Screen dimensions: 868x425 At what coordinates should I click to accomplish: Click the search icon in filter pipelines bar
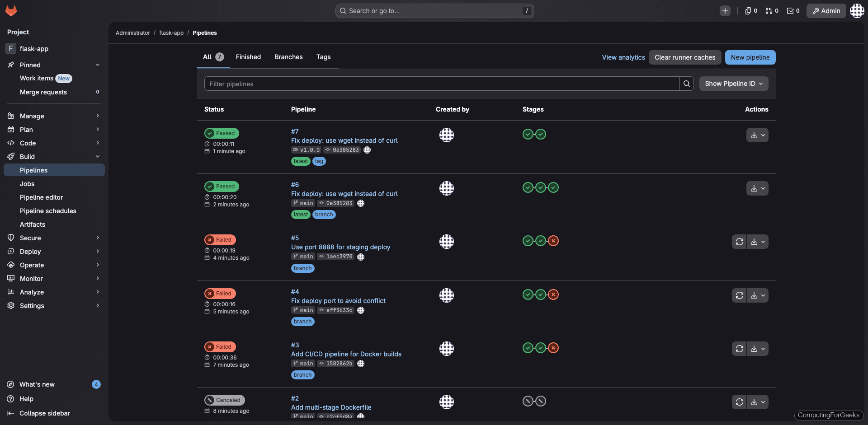pos(687,84)
